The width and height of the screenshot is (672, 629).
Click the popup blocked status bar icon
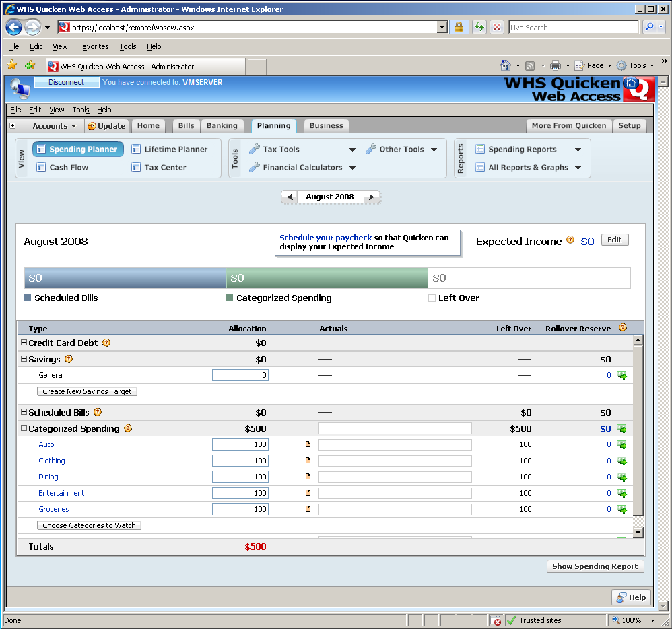pyautogui.click(x=496, y=620)
